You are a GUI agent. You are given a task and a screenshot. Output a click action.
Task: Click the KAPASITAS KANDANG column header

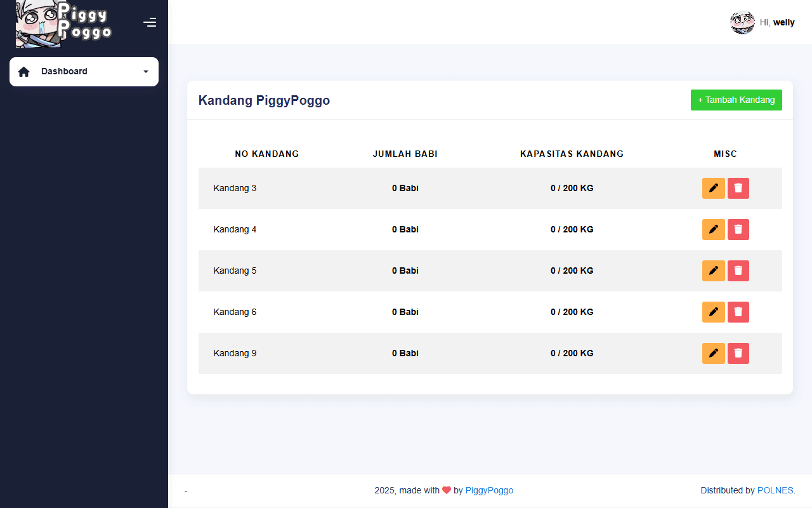point(572,154)
